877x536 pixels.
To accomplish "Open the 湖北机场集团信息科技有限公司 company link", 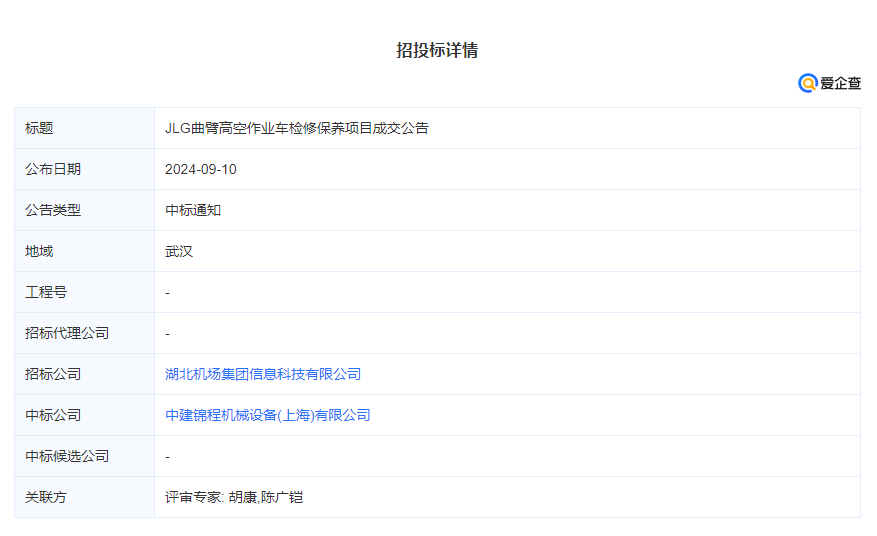I will coord(263,374).
